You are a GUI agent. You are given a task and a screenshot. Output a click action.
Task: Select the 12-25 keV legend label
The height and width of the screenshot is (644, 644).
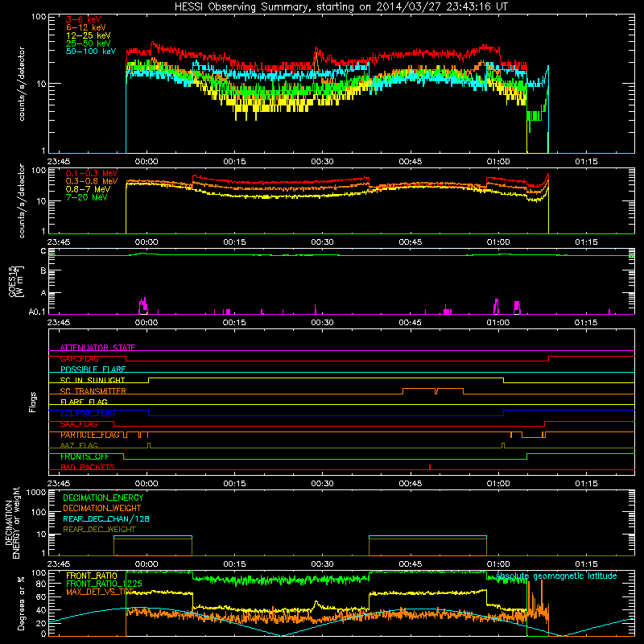88,35
